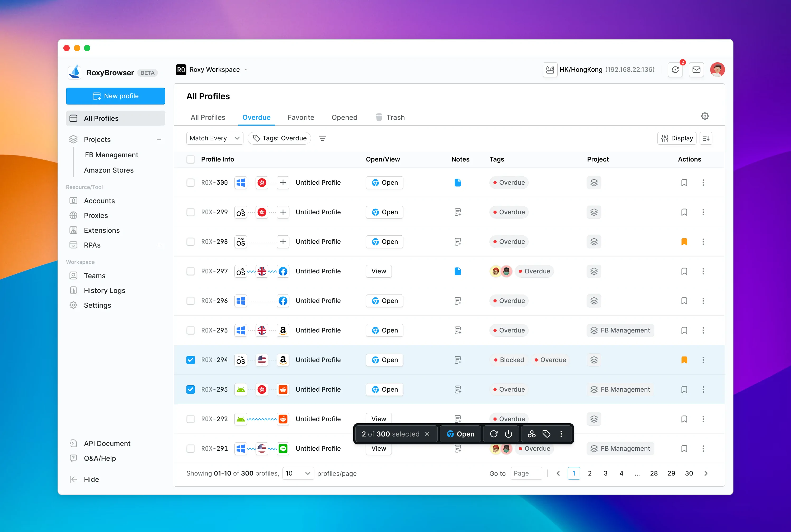The height and width of the screenshot is (532, 791).
Task: Click View for the ROX-297 profile
Action: tap(379, 271)
